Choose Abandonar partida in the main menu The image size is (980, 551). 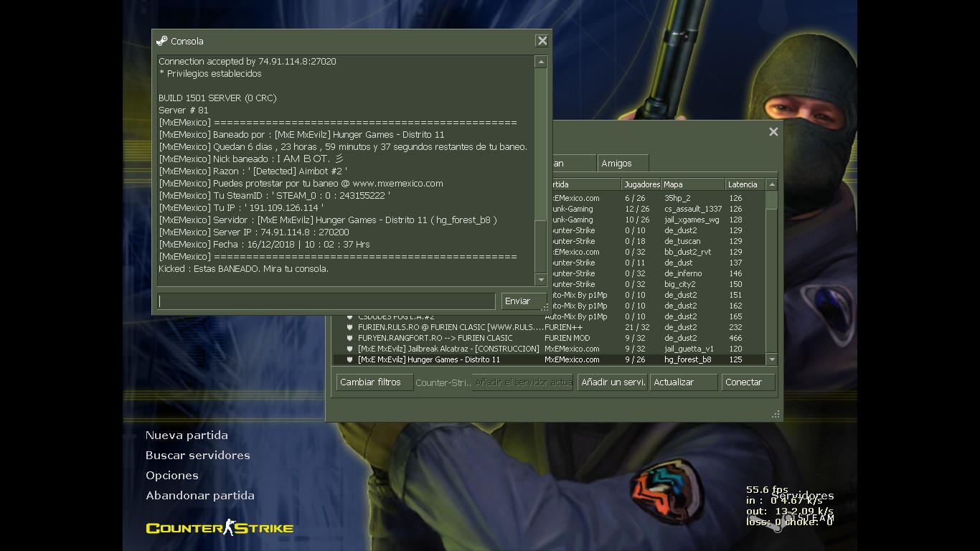[x=200, y=496]
